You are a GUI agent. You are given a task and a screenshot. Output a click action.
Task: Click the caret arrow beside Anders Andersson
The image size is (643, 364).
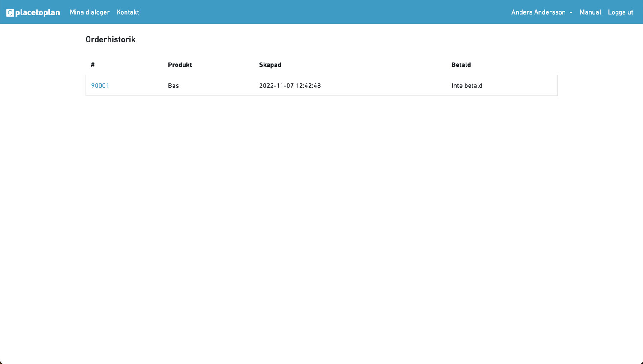click(x=571, y=13)
